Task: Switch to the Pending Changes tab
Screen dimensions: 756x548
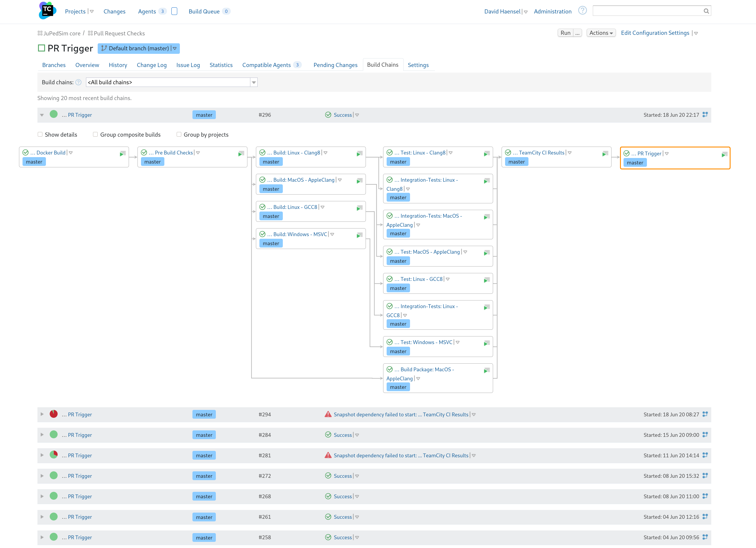Action: point(335,65)
